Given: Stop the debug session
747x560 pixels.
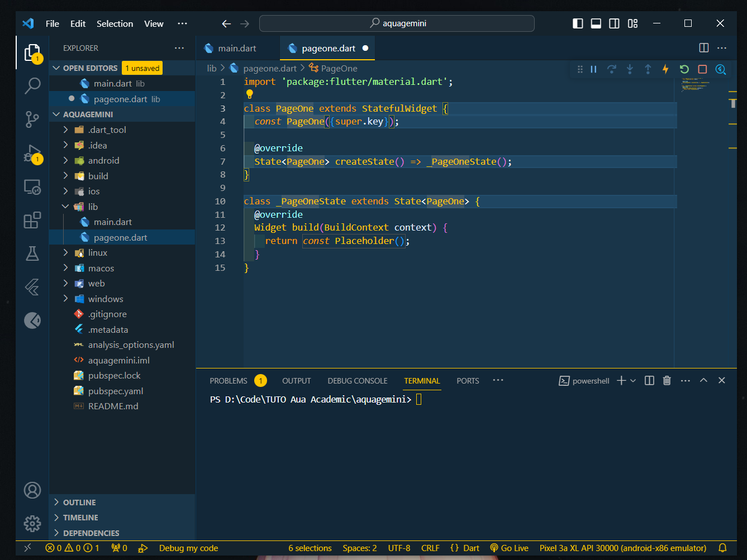Looking at the screenshot, I should click(x=702, y=69).
